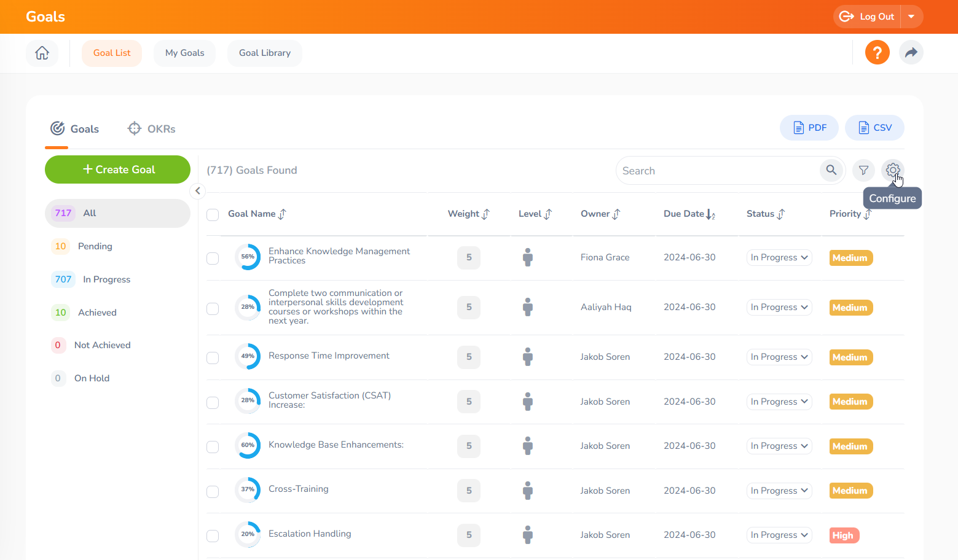Click the High priority badge on Escalation Handling
This screenshot has height=560, width=958.
pyautogui.click(x=844, y=535)
